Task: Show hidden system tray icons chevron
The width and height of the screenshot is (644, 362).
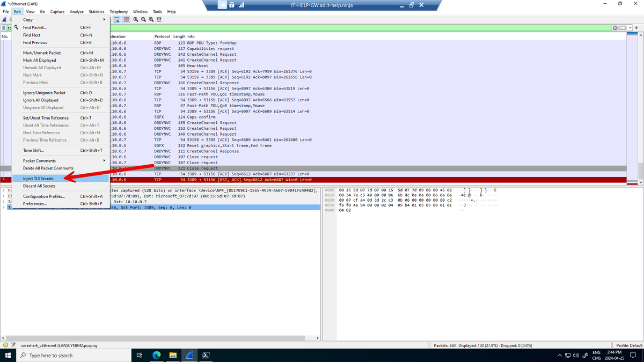Action: click(560, 355)
